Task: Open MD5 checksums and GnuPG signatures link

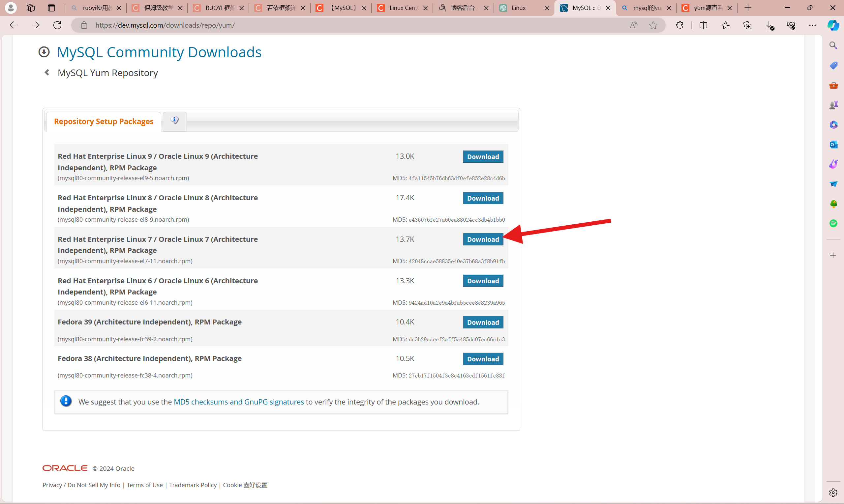Action: point(239,402)
